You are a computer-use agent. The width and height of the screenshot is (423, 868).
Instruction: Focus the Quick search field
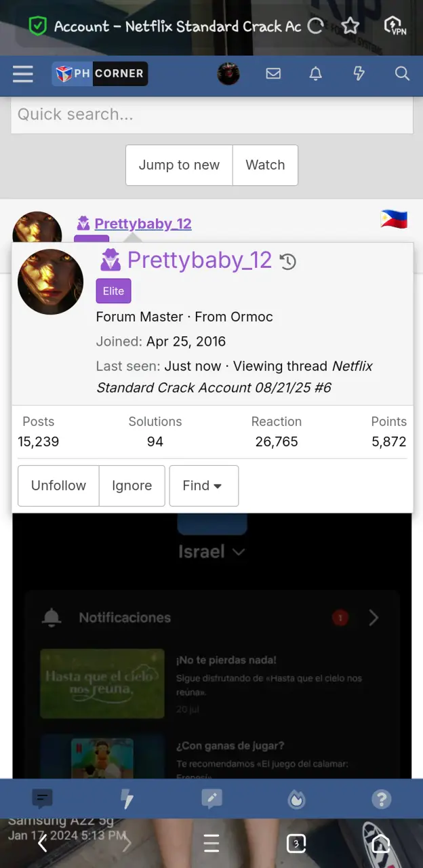(x=211, y=115)
